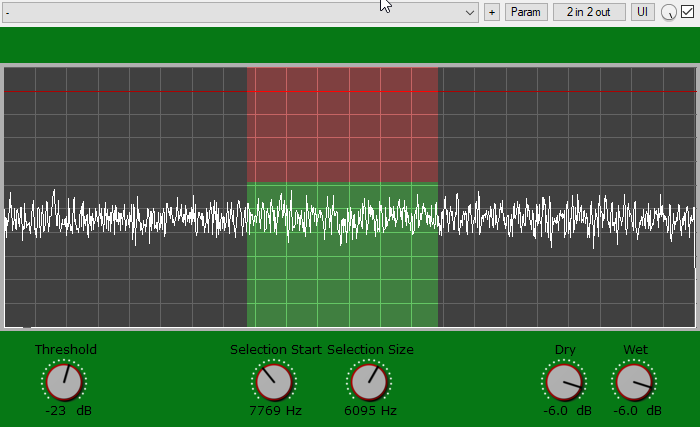Viewport: 700px width, 427px height.
Task: Click the Selection Size knob
Action: tap(370, 381)
